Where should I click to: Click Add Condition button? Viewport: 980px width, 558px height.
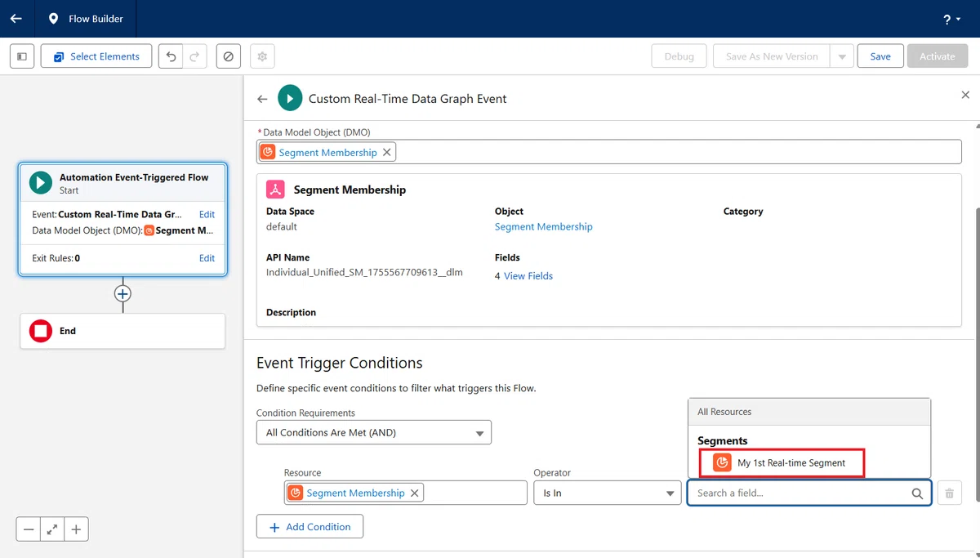click(310, 527)
